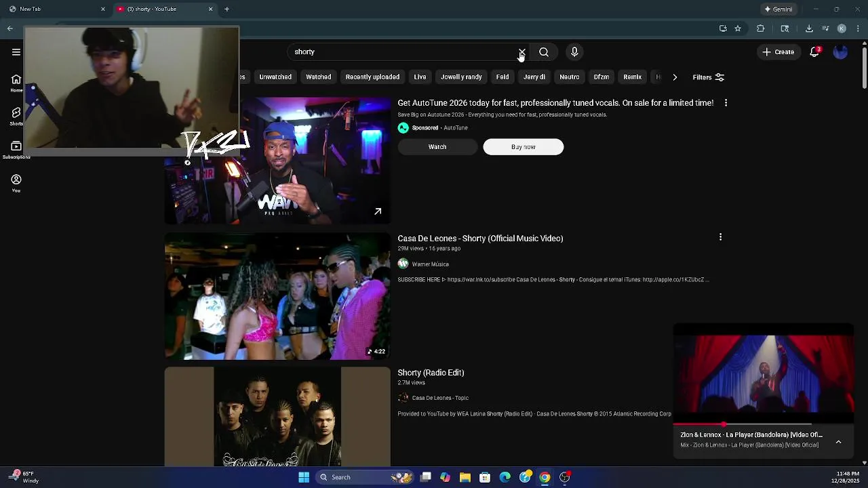Click the page vertical scrollbar
The width and height of the screenshot is (868, 488).
pyautogui.click(x=864, y=68)
